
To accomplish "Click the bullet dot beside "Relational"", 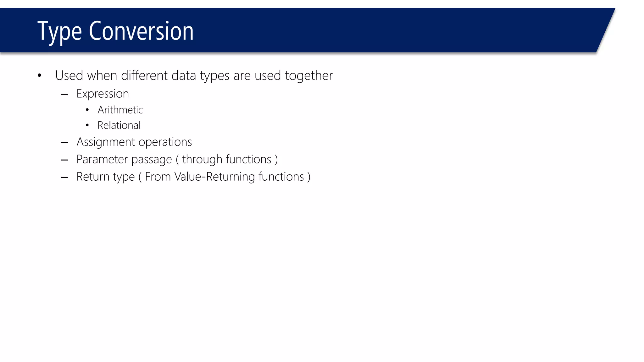I will click(x=87, y=125).
